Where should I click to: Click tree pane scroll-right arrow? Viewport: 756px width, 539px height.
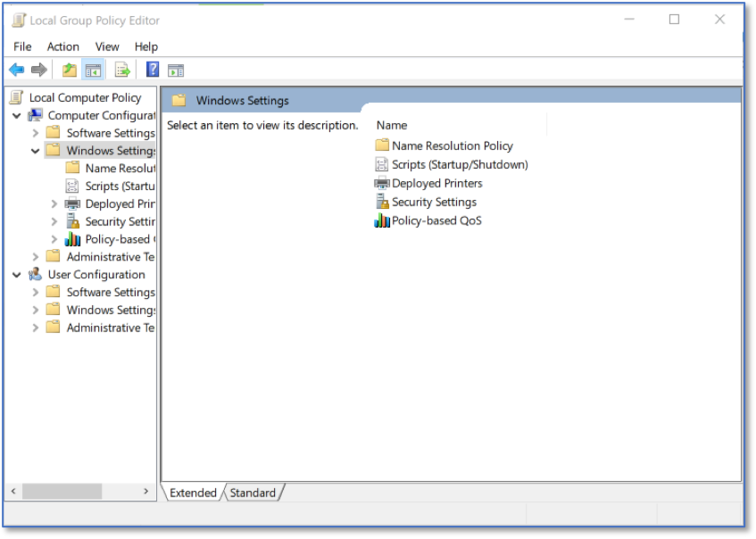[x=146, y=492]
